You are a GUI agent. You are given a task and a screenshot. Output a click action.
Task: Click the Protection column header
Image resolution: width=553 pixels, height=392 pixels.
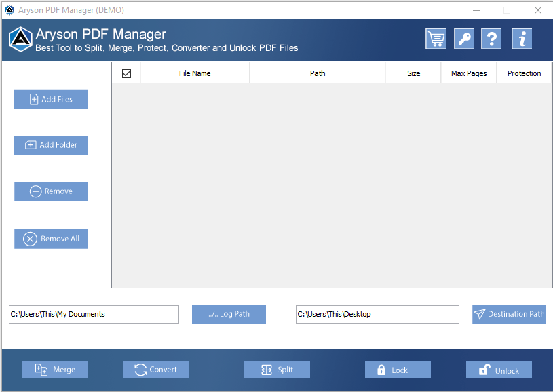[524, 73]
